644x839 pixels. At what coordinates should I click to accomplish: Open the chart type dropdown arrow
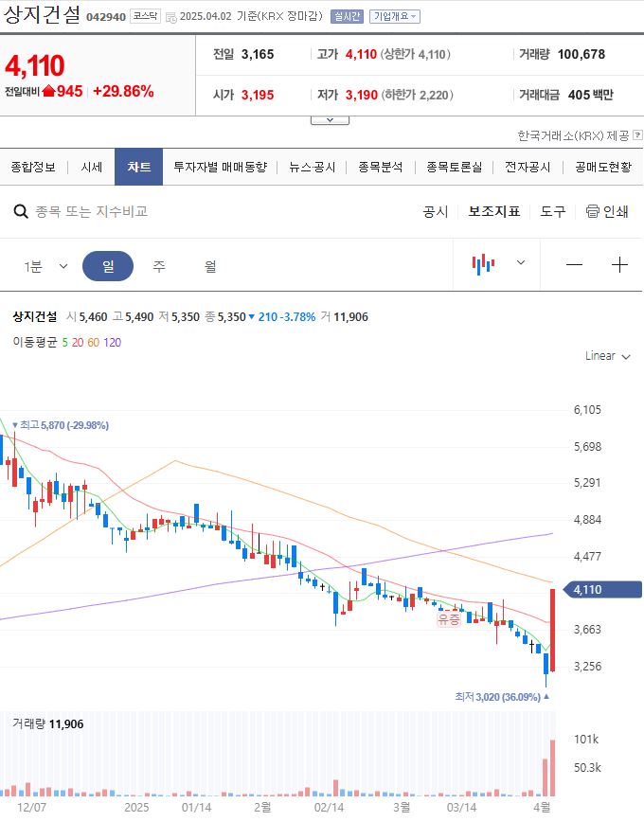point(521,262)
